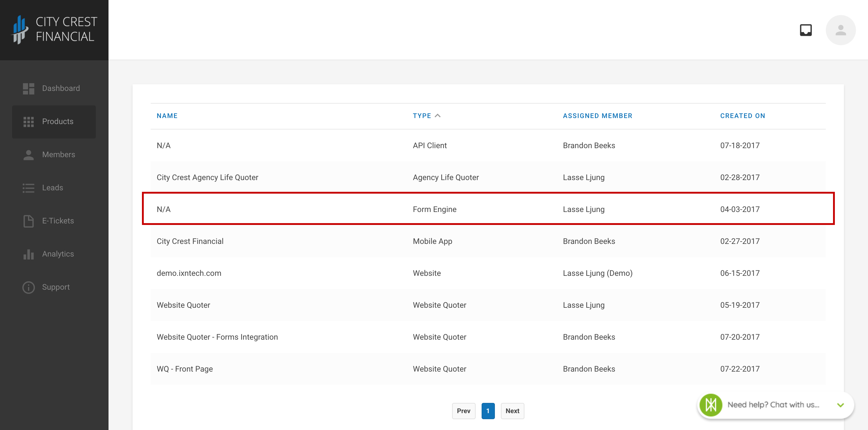
Task: Go to Dashboard in the sidebar
Action: (54, 88)
